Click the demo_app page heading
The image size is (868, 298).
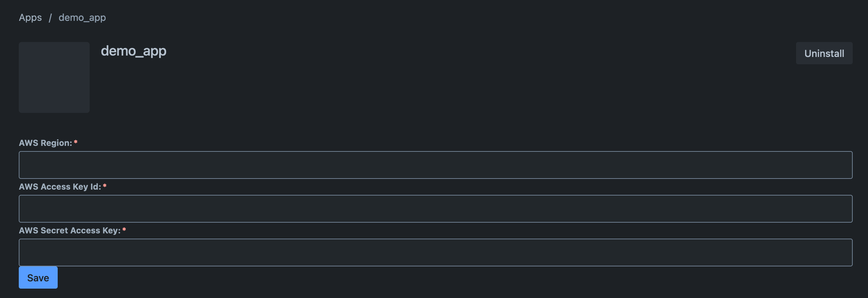pos(133,51)
